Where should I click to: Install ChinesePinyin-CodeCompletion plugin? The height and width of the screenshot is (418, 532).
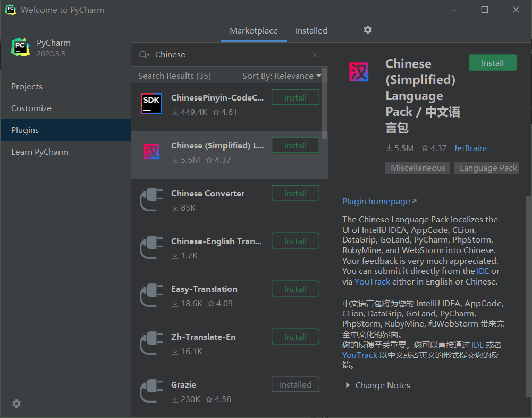(295, 97)
